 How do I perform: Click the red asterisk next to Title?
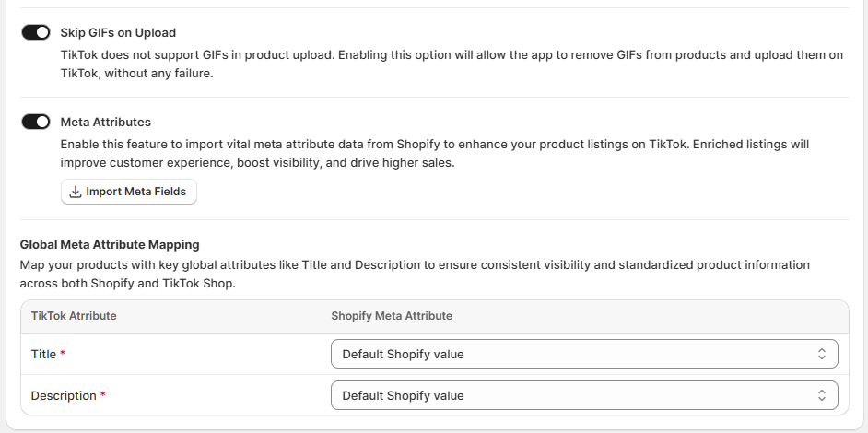coord(63,354)
